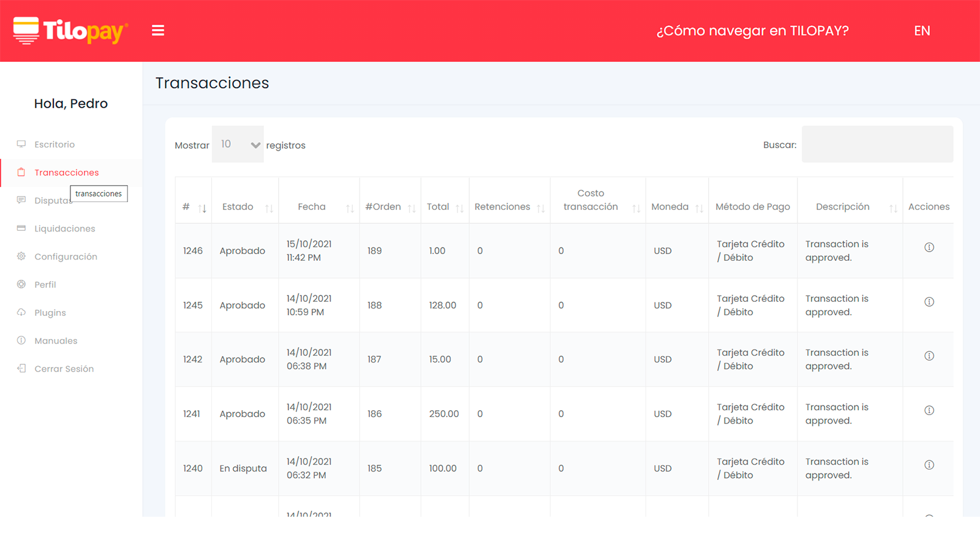Viewport: 980px width, 551px height.
Task: Click total value '128.00'
Action: [x=442, y=305]
